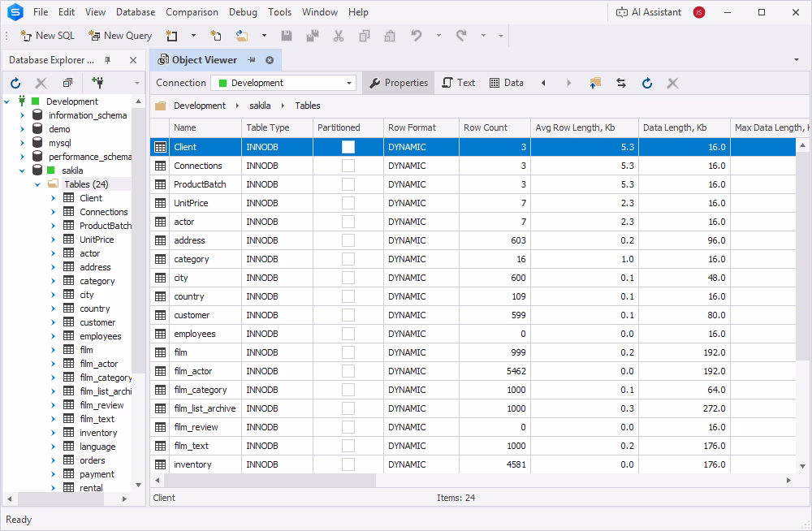This screenshot has height=531, width=812.
Task: Toggle Partitioned checkbox for category row
Action: (x=348, y=259)
